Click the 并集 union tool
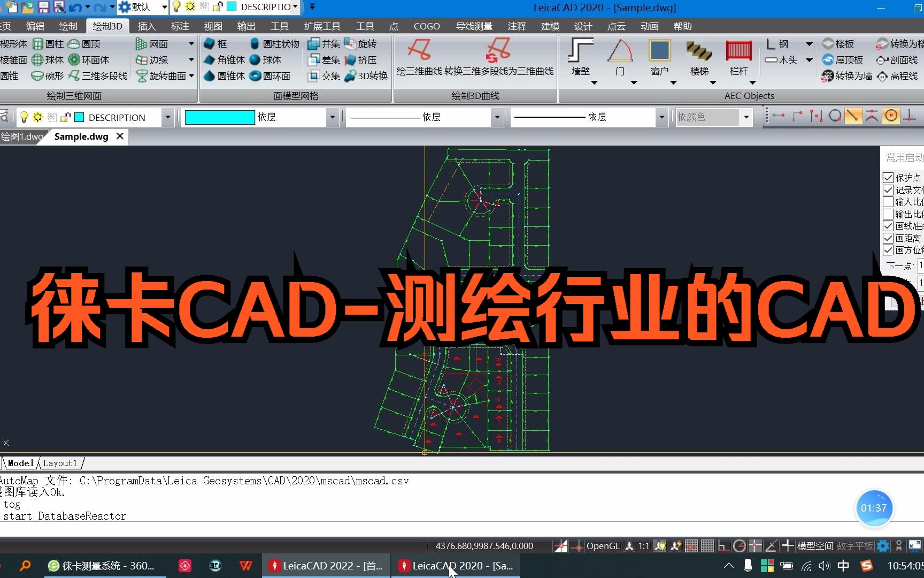Screen dimensions: 924x578 (325, 44)
